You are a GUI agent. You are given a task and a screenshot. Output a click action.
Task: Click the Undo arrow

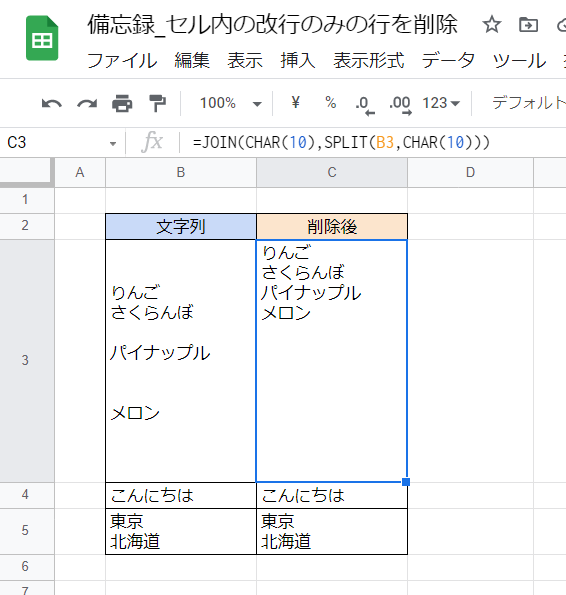coord(52,103)
